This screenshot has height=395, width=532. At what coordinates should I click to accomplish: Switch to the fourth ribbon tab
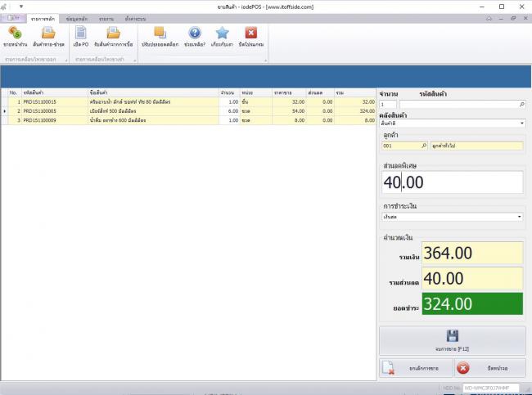[x=135, y=19]
